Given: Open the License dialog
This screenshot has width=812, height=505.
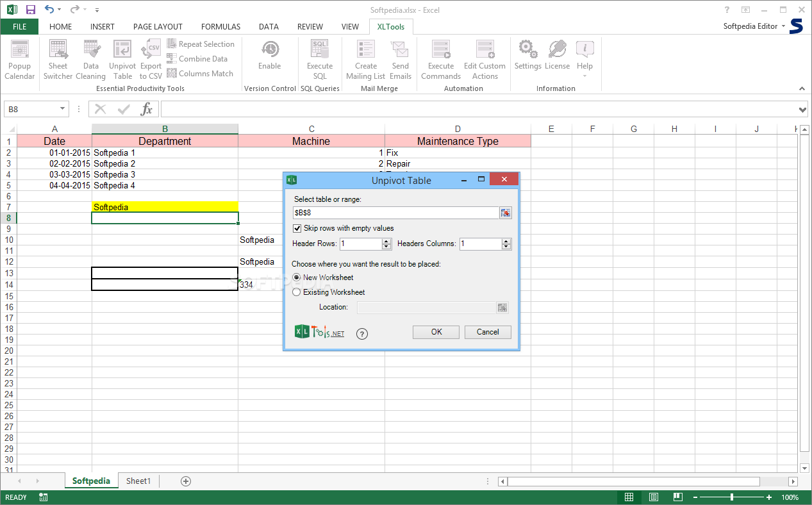Looking at the screenshot, I should click(557, 56).
